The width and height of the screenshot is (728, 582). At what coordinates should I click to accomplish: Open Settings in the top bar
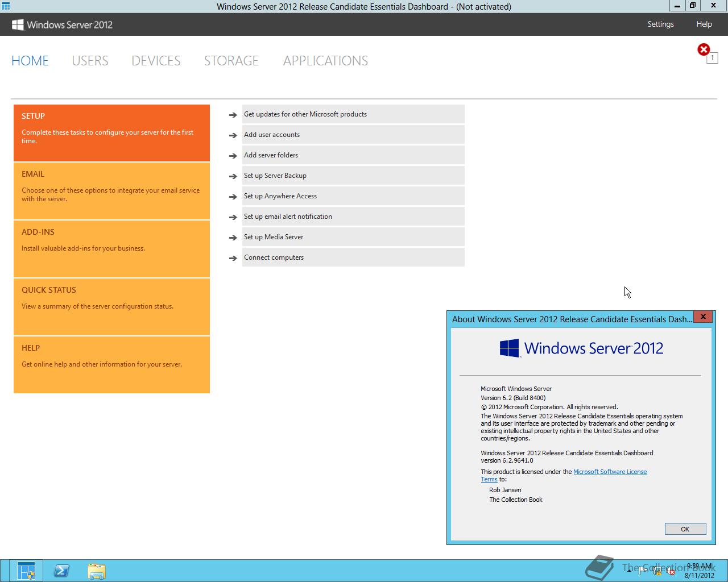click(x=660, y=24)
